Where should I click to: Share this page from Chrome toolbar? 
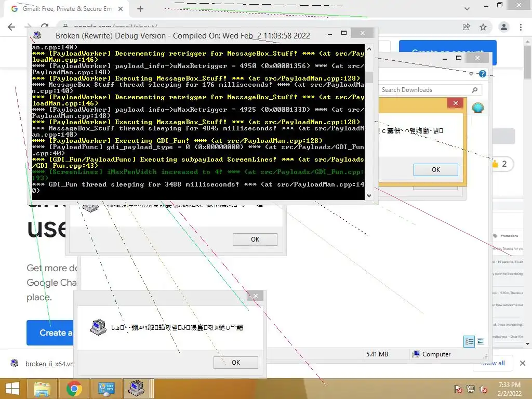coord(466,27)
